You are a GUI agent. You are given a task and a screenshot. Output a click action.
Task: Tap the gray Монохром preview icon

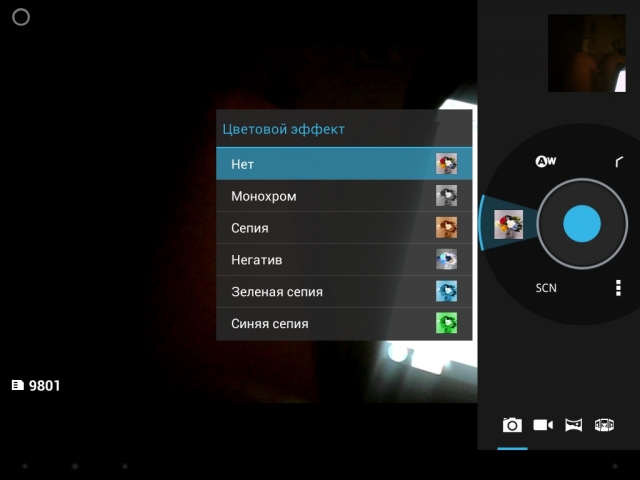click(446, 196)
